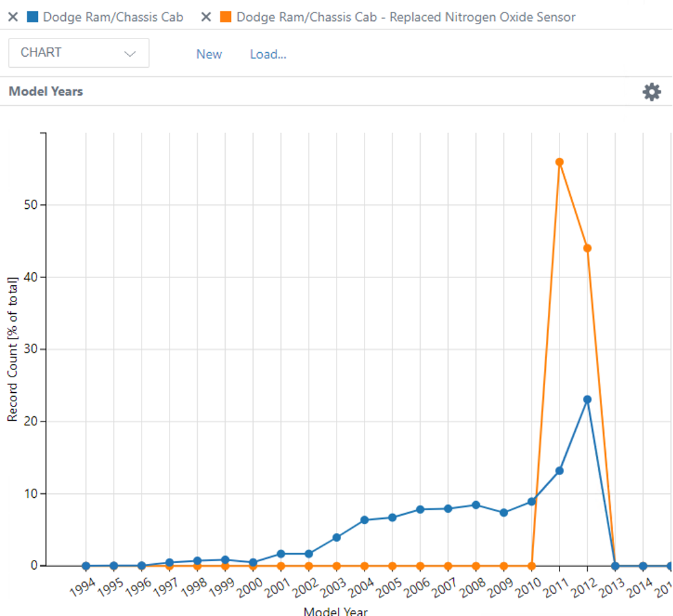
Task: Click the blue 2001 data point
Action: pos(280,554)
